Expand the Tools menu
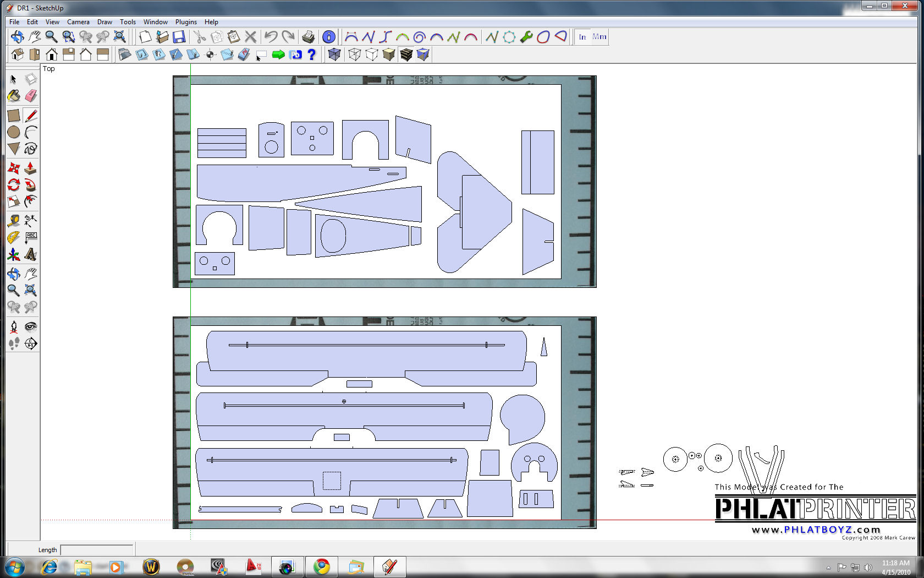This screenshot has width=924, height=578. coord(128,22)
